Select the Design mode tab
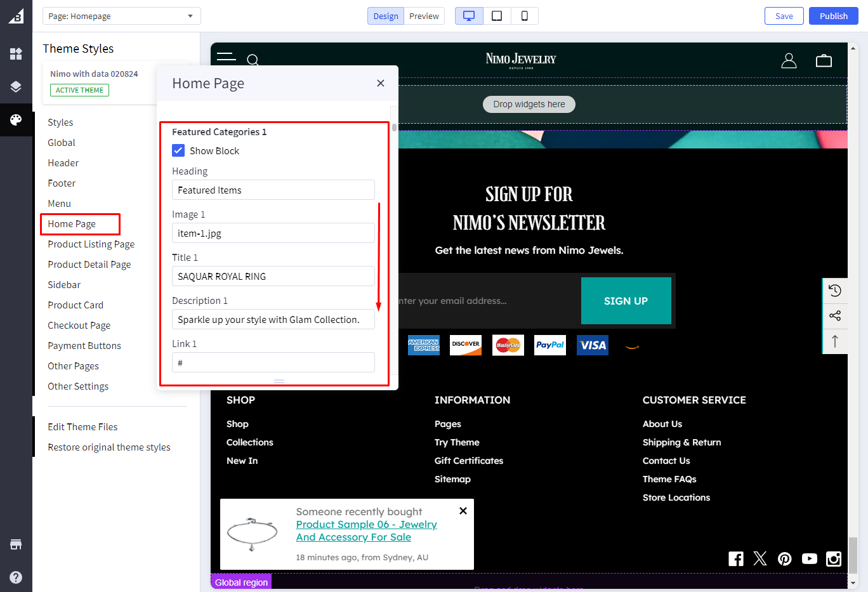This screenshot has height=592, width=868. (x=386, y=16)
